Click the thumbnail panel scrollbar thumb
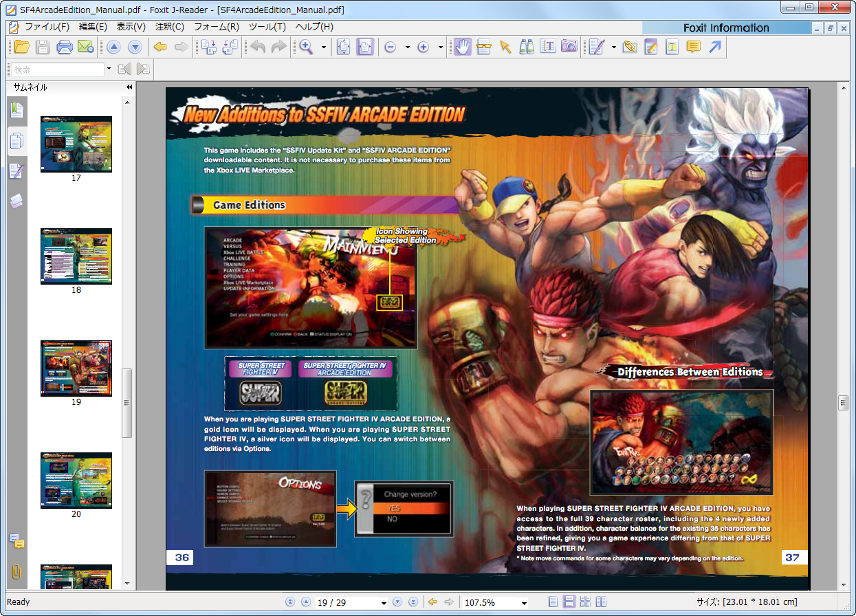Screen dimensions: 856x616 click(x=127, y=403)
